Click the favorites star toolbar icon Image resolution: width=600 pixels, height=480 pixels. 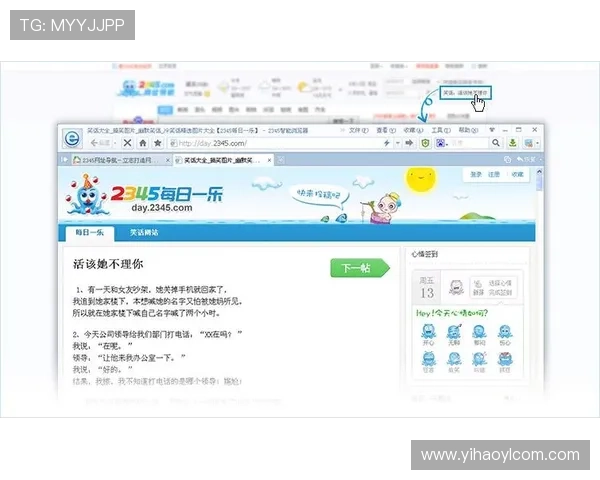point(157,143)
